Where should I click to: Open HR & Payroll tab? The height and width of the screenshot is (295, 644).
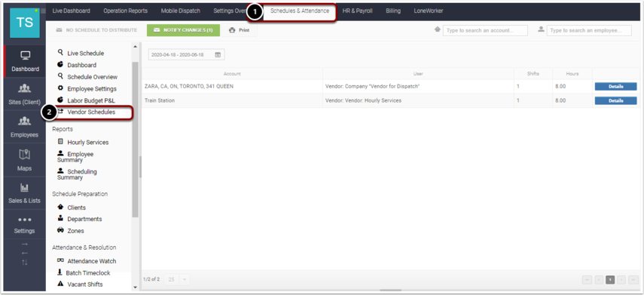tap(357, 11)
